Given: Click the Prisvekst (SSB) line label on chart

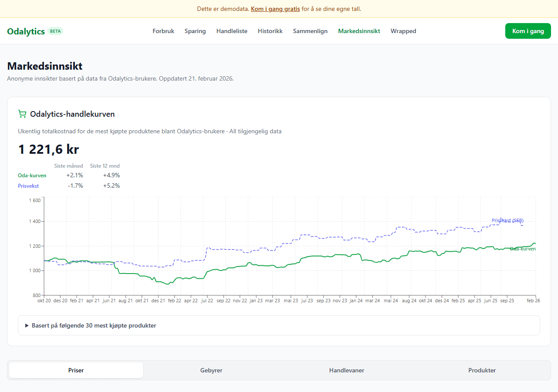Looking at the screenshot, I should (x=507, y=220).
